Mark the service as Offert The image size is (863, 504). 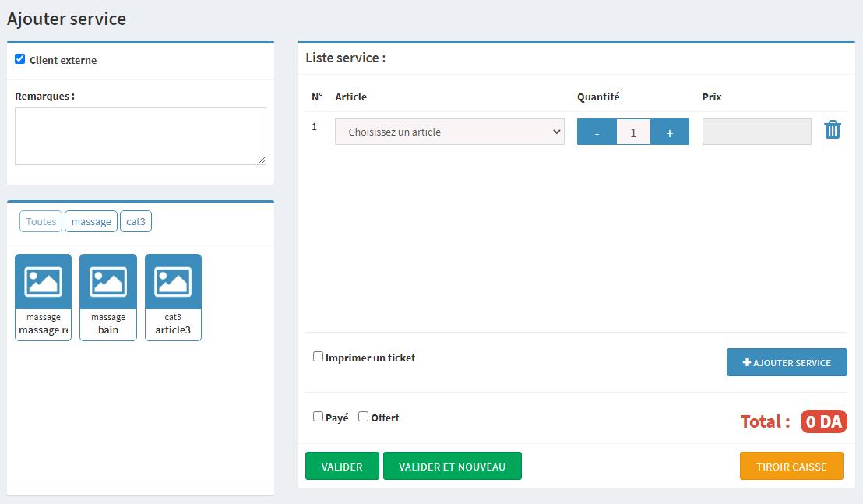click(x=363, y=417)
